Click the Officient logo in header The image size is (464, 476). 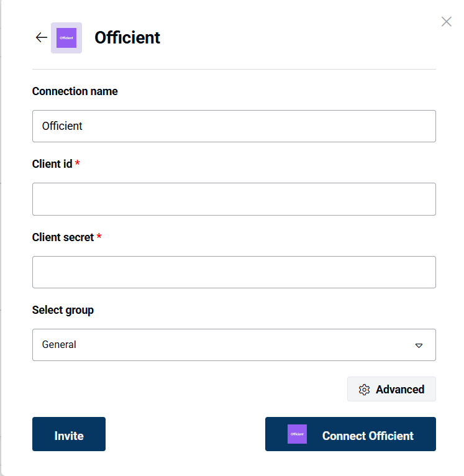tap(66, 38)
